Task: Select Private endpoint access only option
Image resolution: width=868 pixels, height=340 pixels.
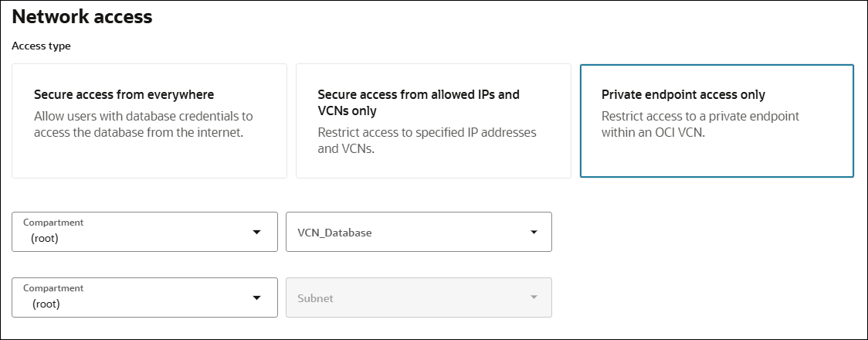Action: 716,121
